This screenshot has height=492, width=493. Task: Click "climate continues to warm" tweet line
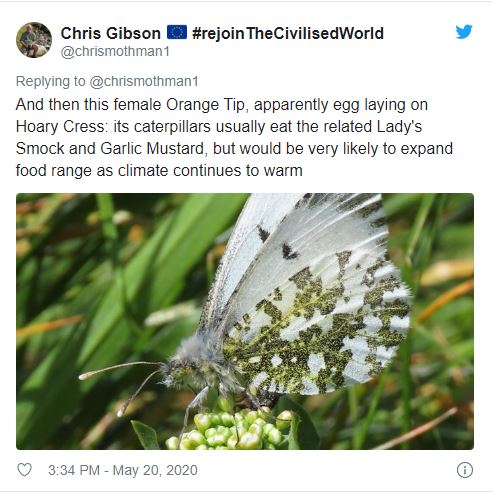210,171
